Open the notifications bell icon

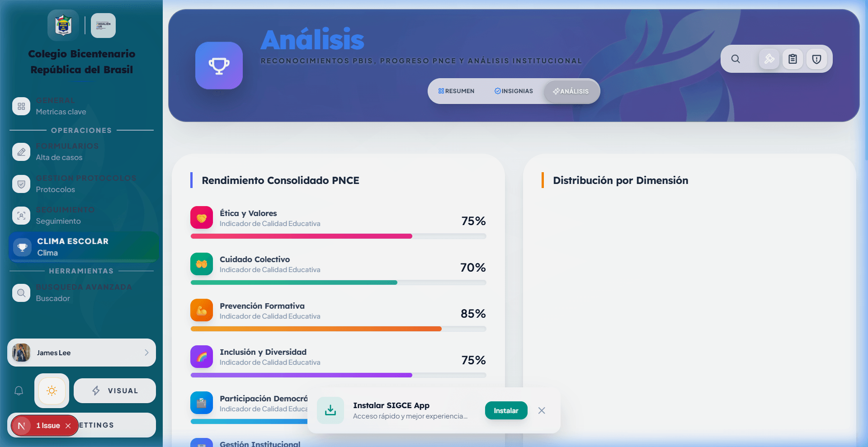pyautogui.click(x=19, y=391)
